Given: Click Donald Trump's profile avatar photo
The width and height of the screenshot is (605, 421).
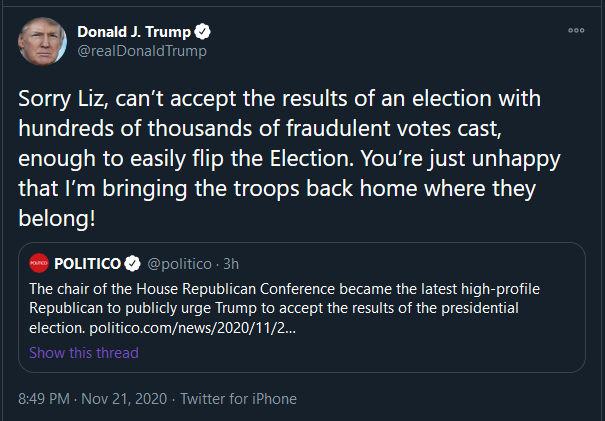Looking at the screenshot, I should [x=41, y=40].
